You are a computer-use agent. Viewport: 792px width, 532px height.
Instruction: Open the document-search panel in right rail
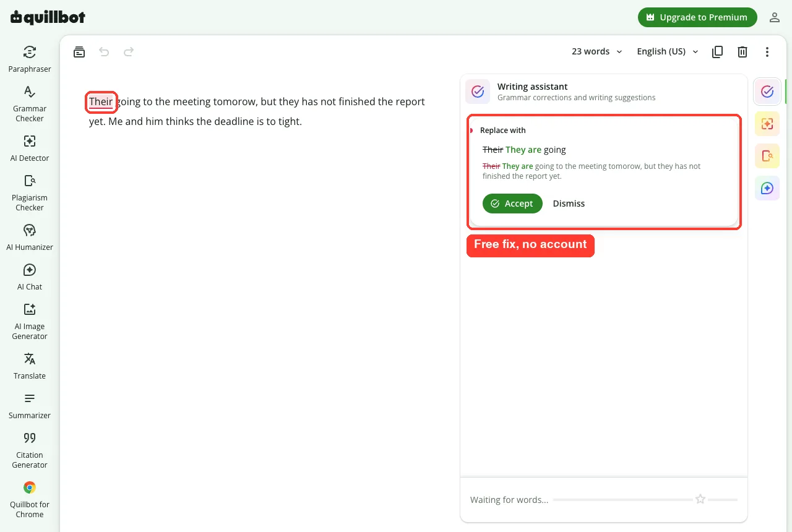[x=767, y=156]
